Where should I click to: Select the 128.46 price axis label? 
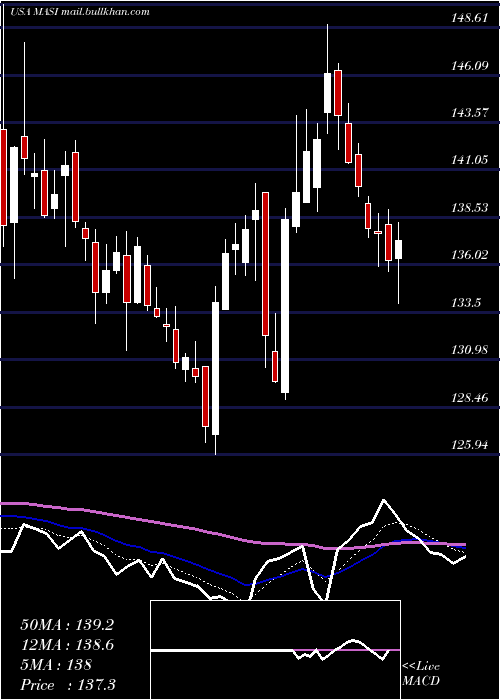coord(470,397)
